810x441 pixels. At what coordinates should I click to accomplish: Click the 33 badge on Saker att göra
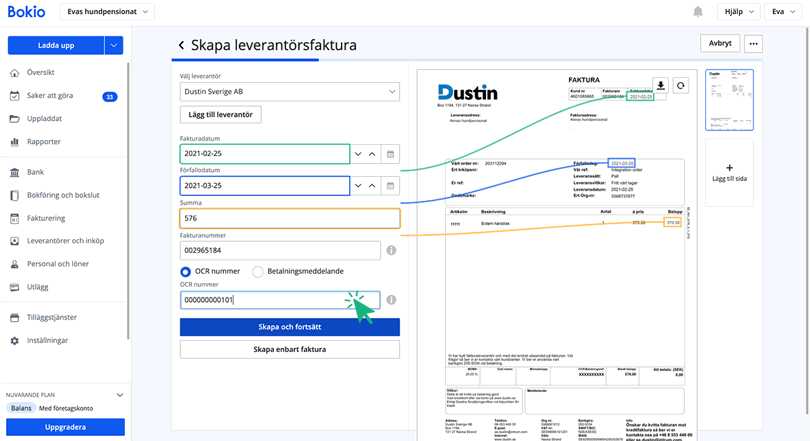pos(110,97)
